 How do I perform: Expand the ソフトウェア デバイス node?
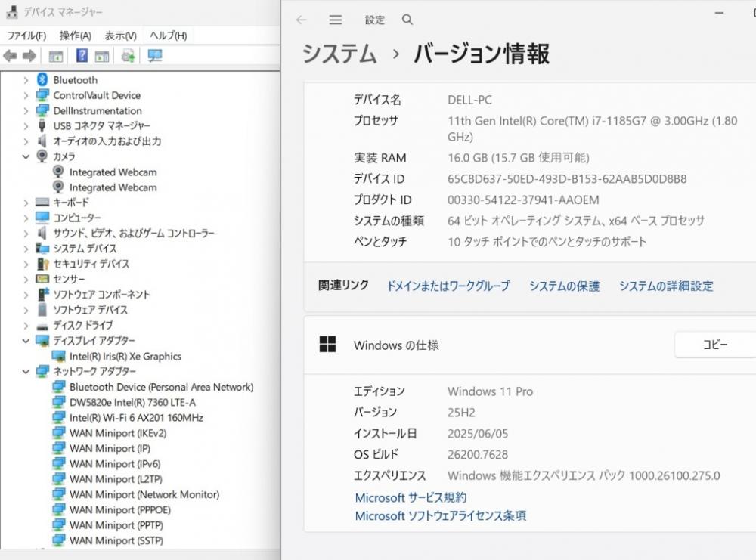[x=26, y=310]
